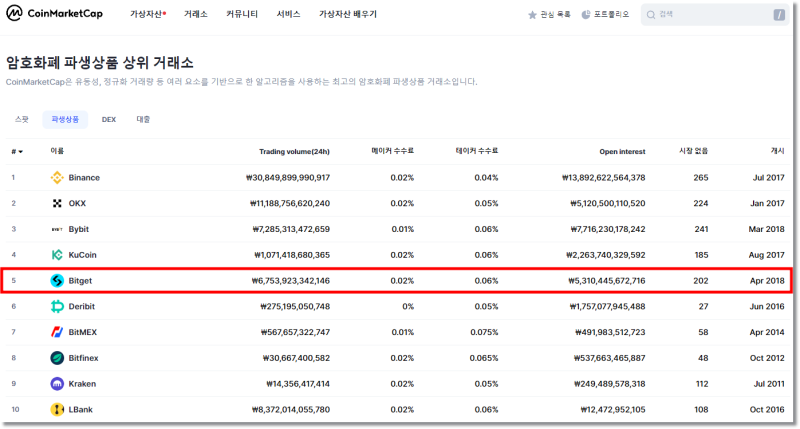800x429 pixels.
Task: Select OKX volume ₩11,188,756,620,240
Action: point(290,203)
